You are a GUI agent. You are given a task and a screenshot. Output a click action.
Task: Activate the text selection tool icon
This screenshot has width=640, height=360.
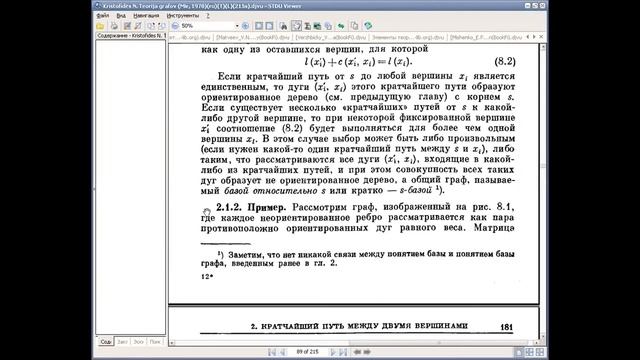[x=307, y=26]
